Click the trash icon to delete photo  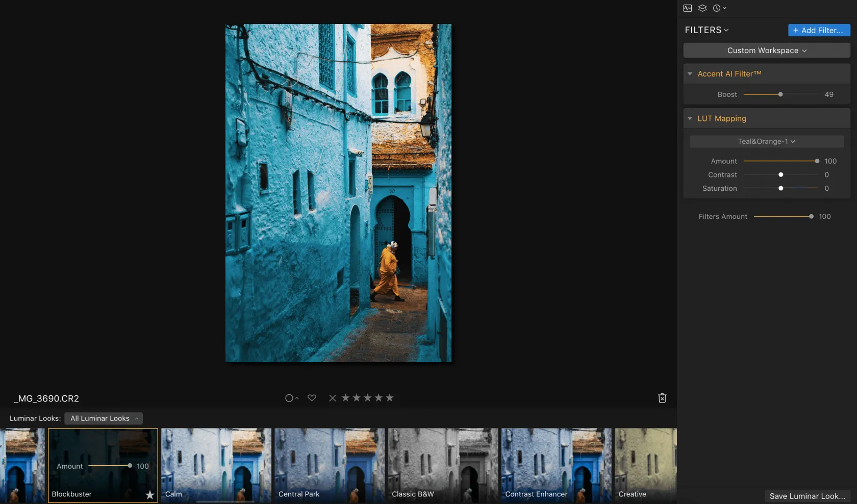pos(662,398)
